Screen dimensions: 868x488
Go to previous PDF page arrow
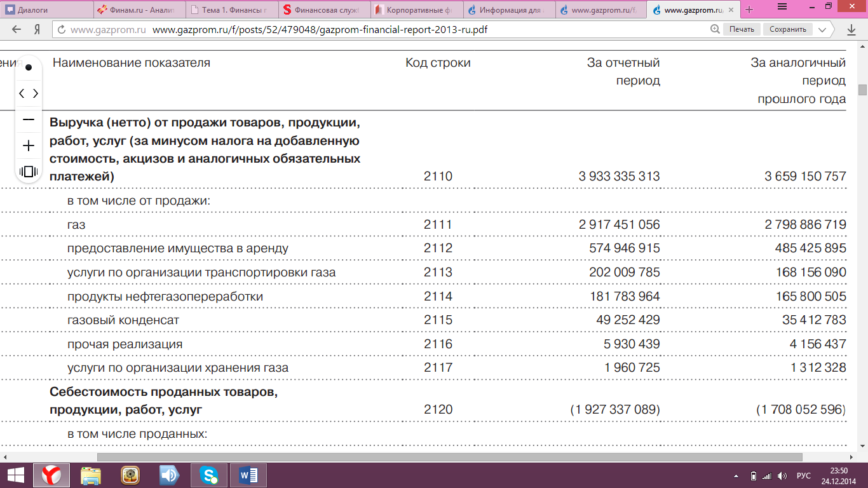point(22,93)
